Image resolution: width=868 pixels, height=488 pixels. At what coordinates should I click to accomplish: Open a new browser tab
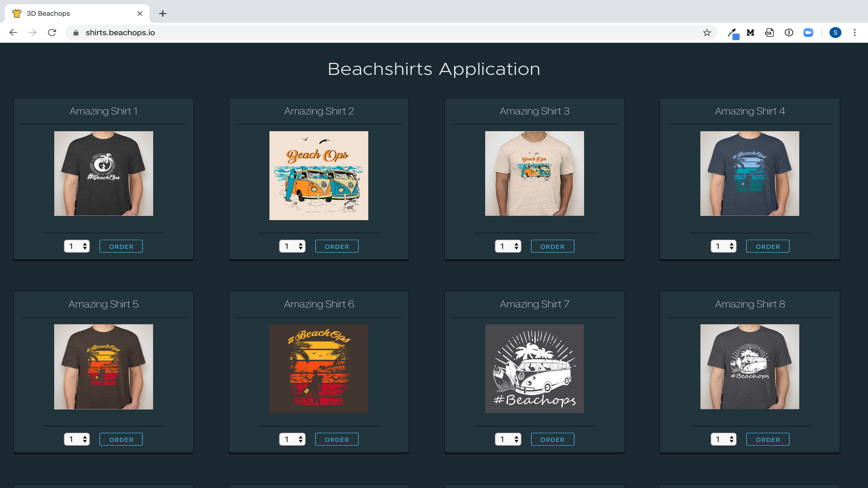(x=163, y=14)
